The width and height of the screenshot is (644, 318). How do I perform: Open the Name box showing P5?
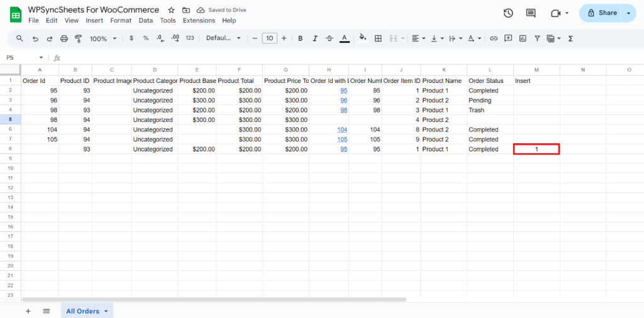(25, 58)
